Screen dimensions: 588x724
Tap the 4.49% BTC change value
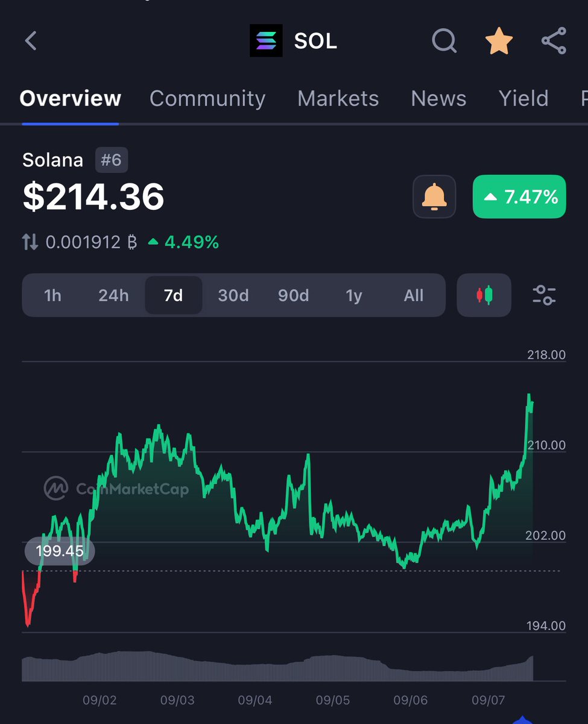pos(183,243)
